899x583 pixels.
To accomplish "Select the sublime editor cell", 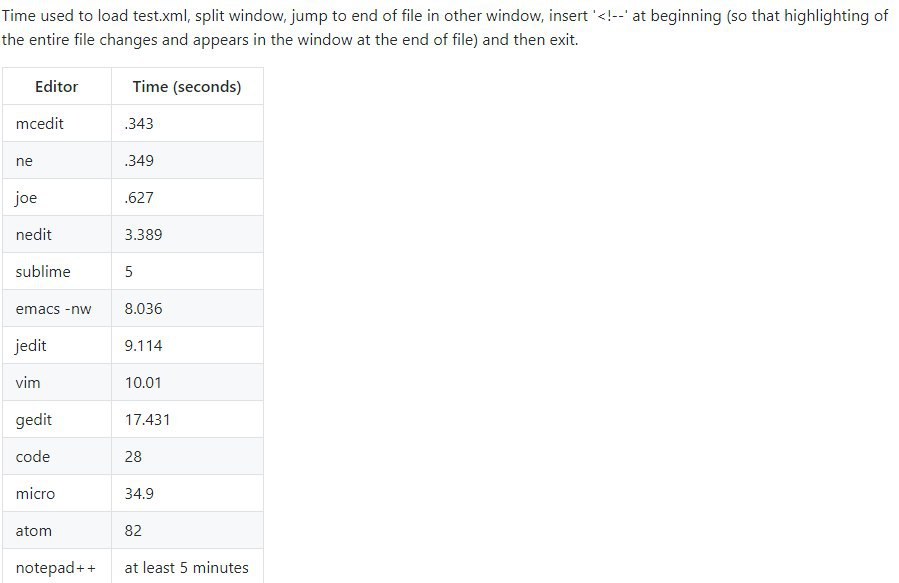I will pyautogui.click(x=57, y=271).
